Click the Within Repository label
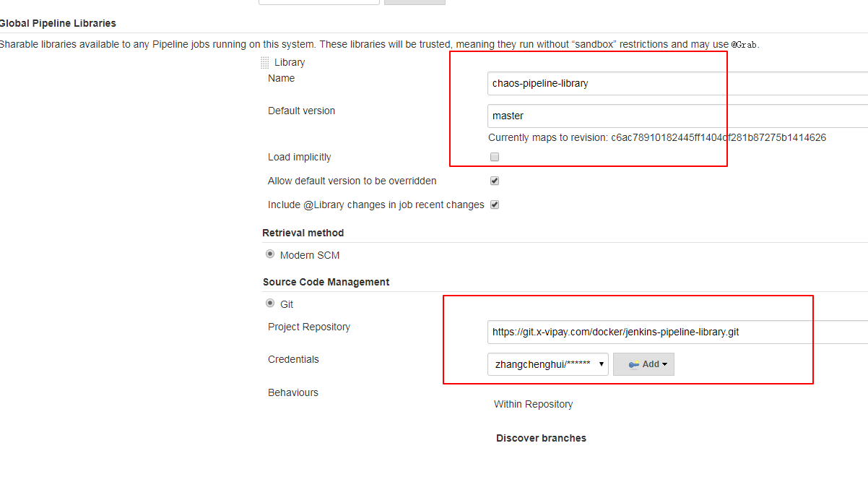868x477 pixels. [x=533, y=404]
